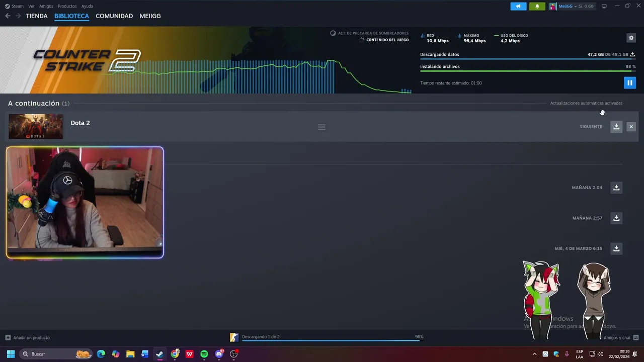
Task: Click Actualizaciones automáticas activadas link
Action: [586, 103]
